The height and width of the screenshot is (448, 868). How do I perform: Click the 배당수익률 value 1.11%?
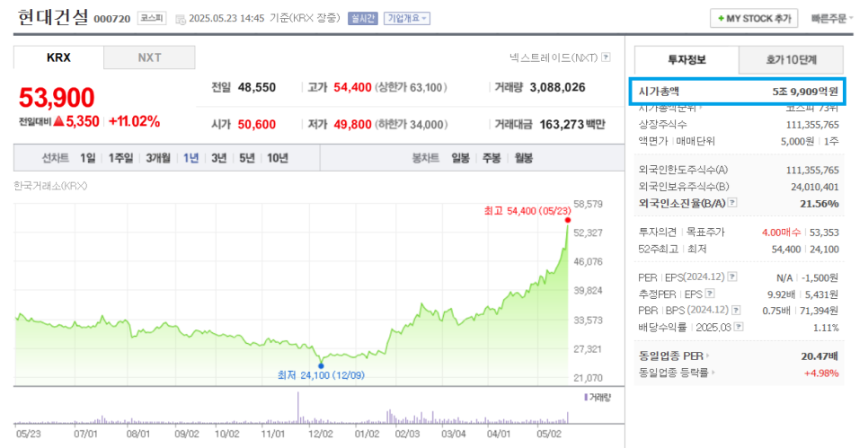coord(826,328)
